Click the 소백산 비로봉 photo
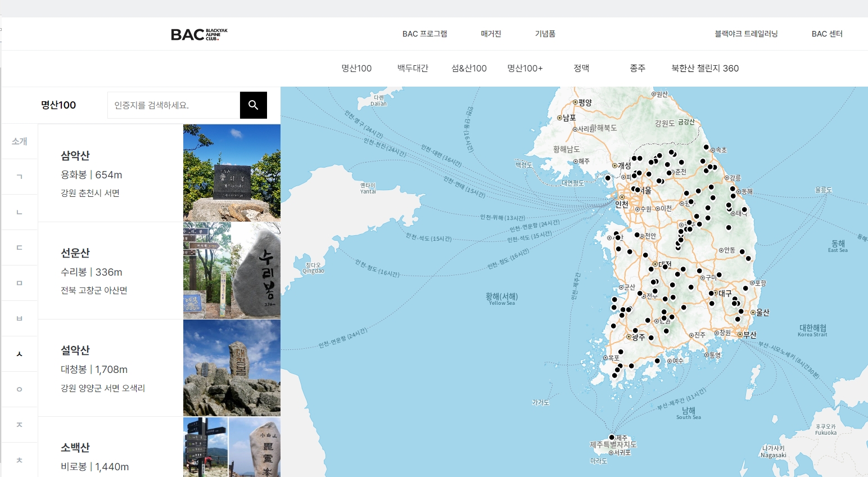 pyautogui.click(x=232, y=447)
